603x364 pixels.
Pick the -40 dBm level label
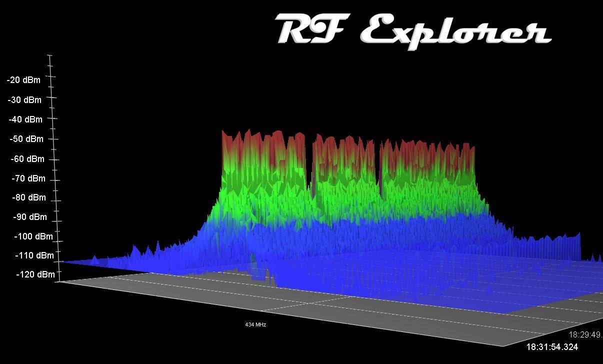tap(25, 119)
